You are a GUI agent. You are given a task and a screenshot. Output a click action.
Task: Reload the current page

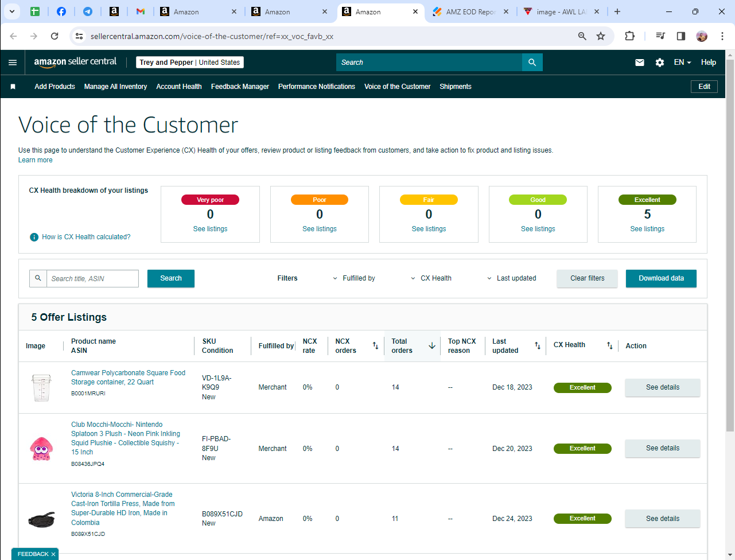55,36
